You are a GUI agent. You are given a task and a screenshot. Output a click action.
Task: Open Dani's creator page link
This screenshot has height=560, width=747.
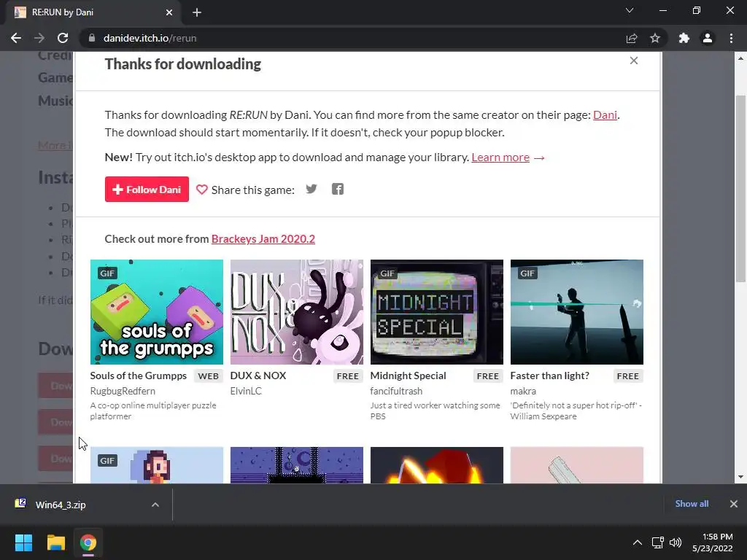pos(605,114)
